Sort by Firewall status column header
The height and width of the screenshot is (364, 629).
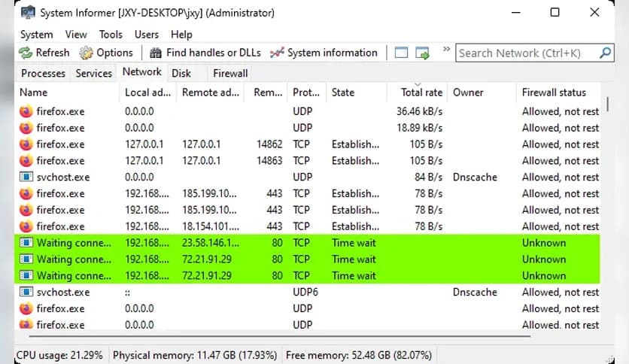click(558, 93)
